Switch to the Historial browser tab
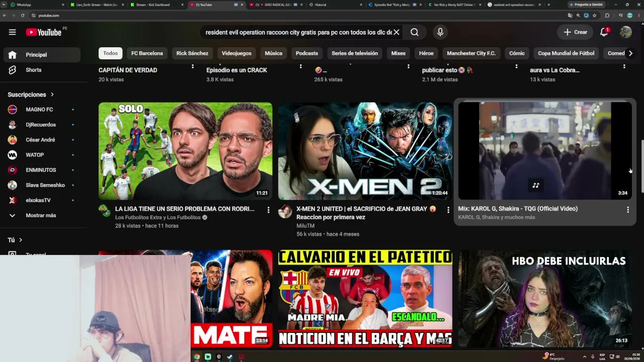This screenshot has width=644, height=362. pyautogui.click(x=335, y=5)
